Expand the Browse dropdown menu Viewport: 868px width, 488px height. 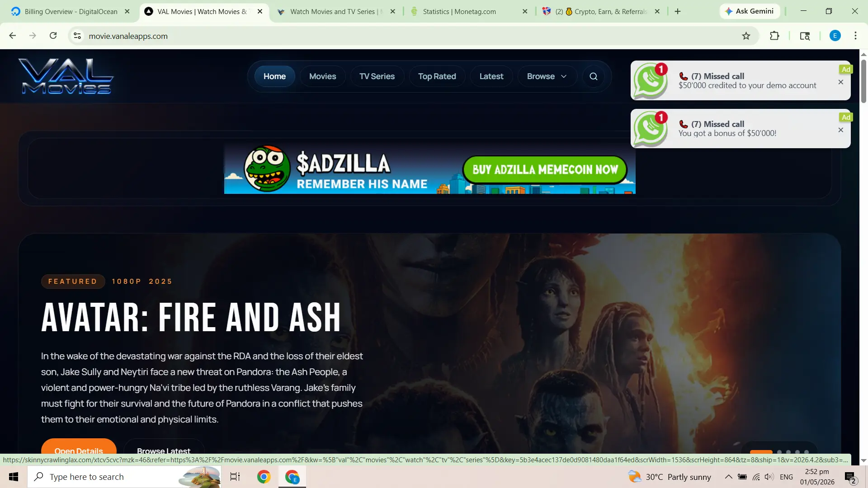[547, 76]
